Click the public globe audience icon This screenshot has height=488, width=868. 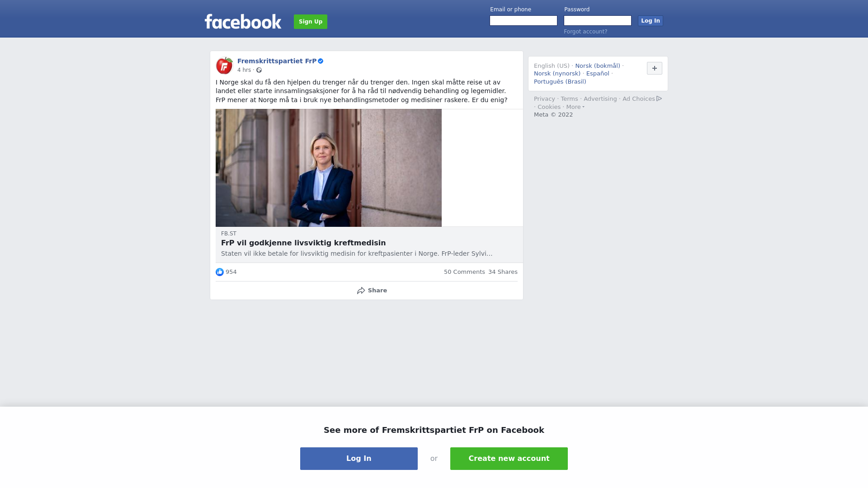pyautogui.click(x=259, y=70)
